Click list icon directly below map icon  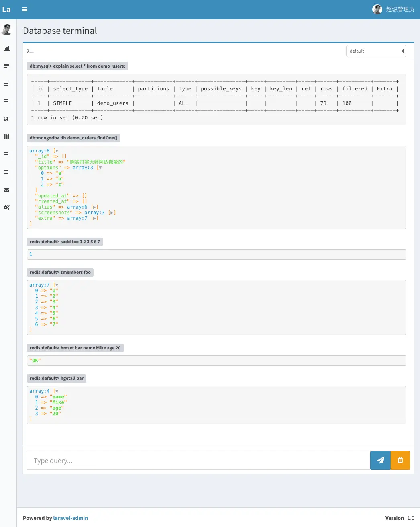tap(6, 154)
